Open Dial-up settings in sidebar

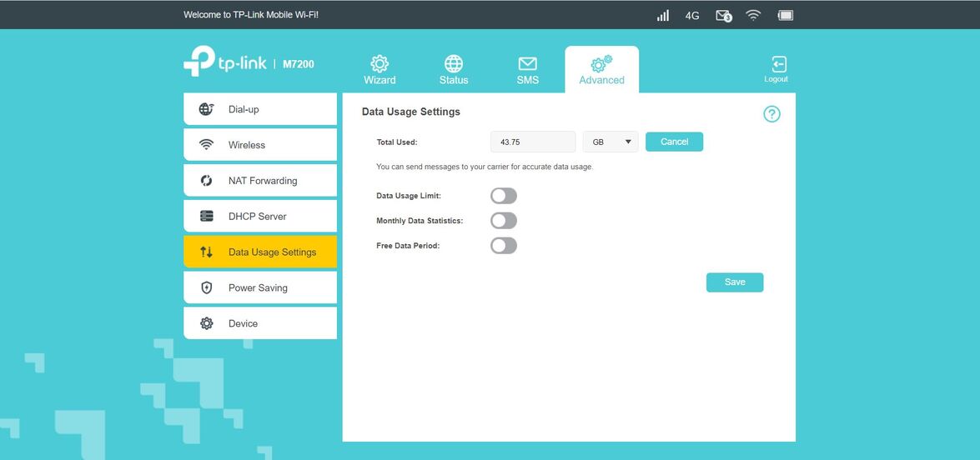[260, 109]
